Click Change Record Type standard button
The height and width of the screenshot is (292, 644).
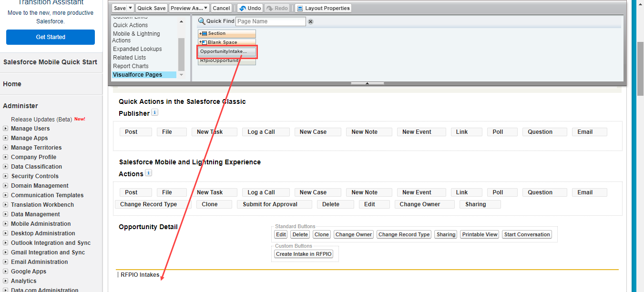[404, 234]
